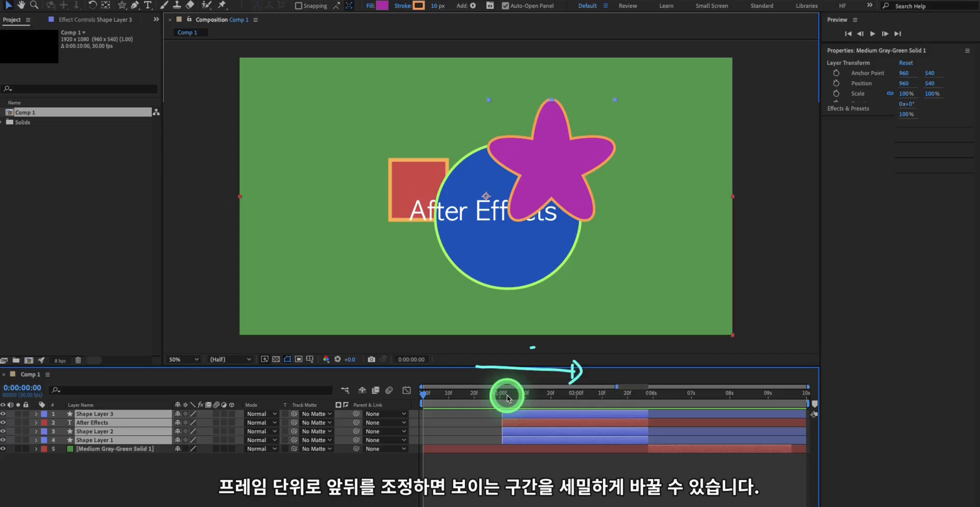Viewport: 980px width, 507px height.
Task: Take a snapshot with camera icon
Action: 371,359
